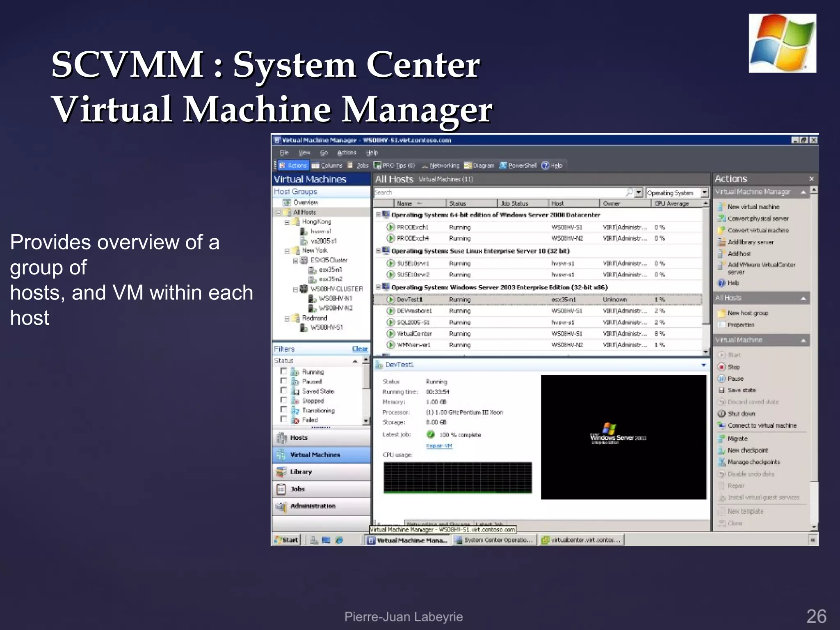Viewport: 840px width, 630px height.
Task: Click Save state action
Action: [x=737, y=390]
